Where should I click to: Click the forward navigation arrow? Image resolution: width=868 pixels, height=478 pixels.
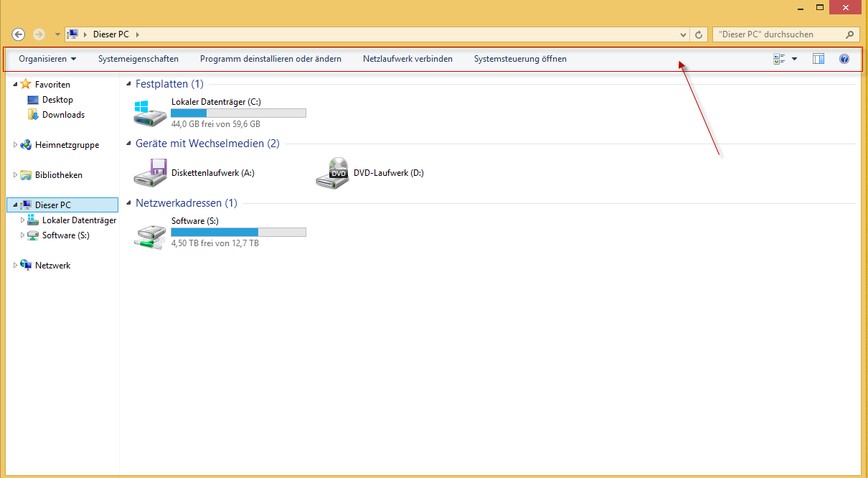[x=39, y=34]
